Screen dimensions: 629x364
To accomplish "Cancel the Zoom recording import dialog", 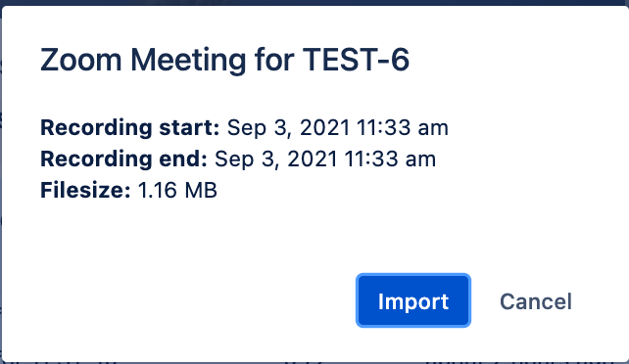I will tap(536, 301).
